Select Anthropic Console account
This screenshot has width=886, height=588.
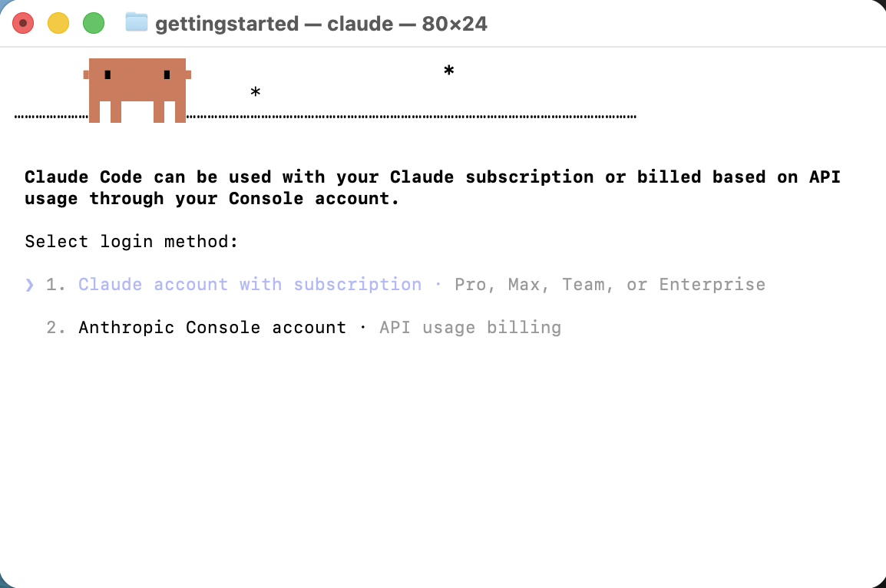point(212,327)
